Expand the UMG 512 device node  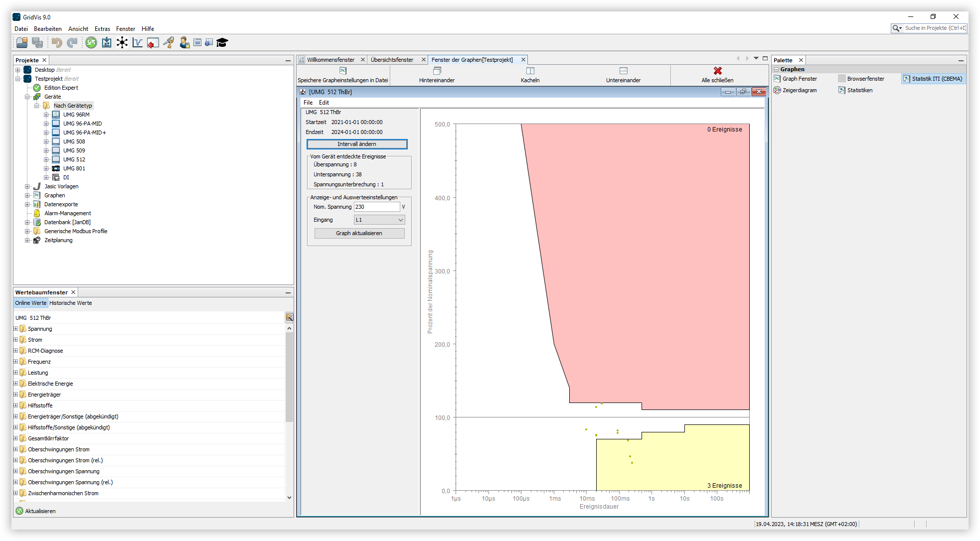coord(46,159)
